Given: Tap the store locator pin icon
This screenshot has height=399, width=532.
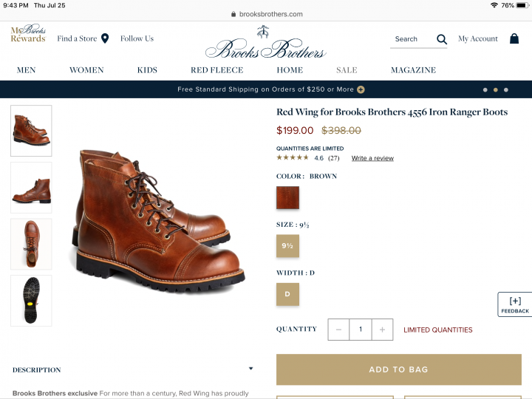Looking at the screenshot, I should click(105, 38).
